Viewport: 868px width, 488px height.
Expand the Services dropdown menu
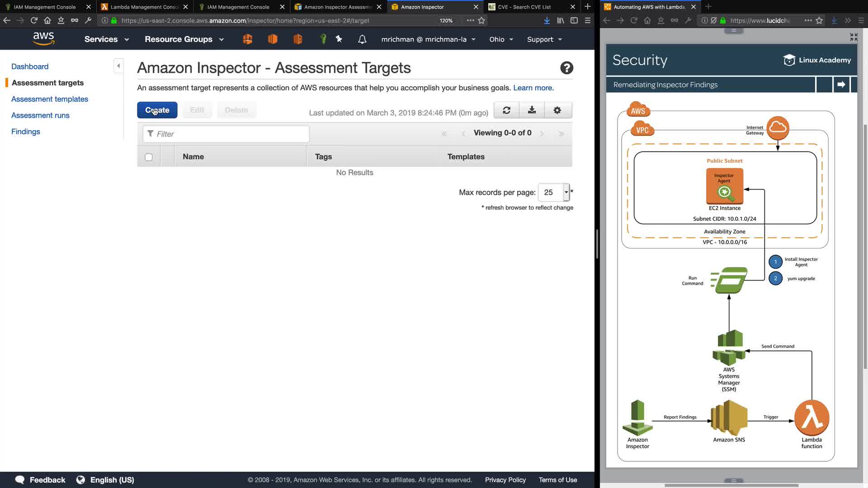(x=107, y=39)
